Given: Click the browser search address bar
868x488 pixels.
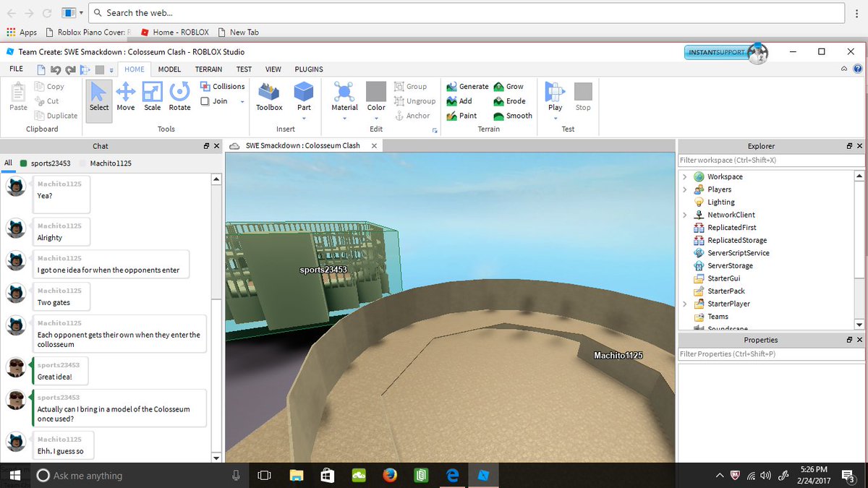Looking at the screenshot, I should 467,13.
